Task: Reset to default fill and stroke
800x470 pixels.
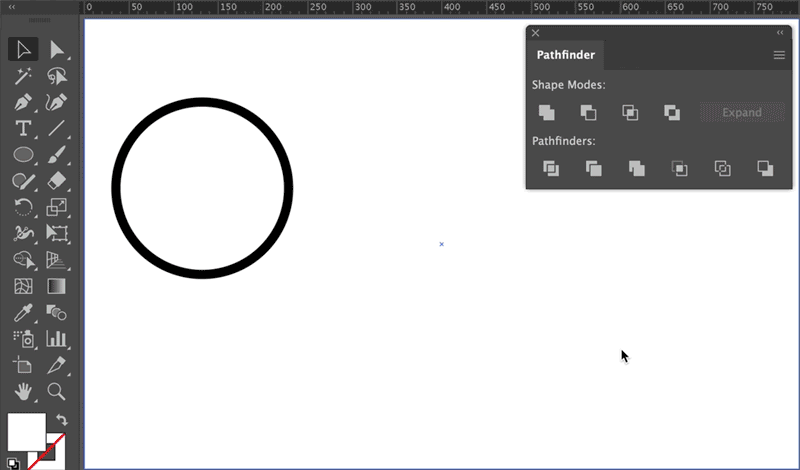Action: [13, 463]
